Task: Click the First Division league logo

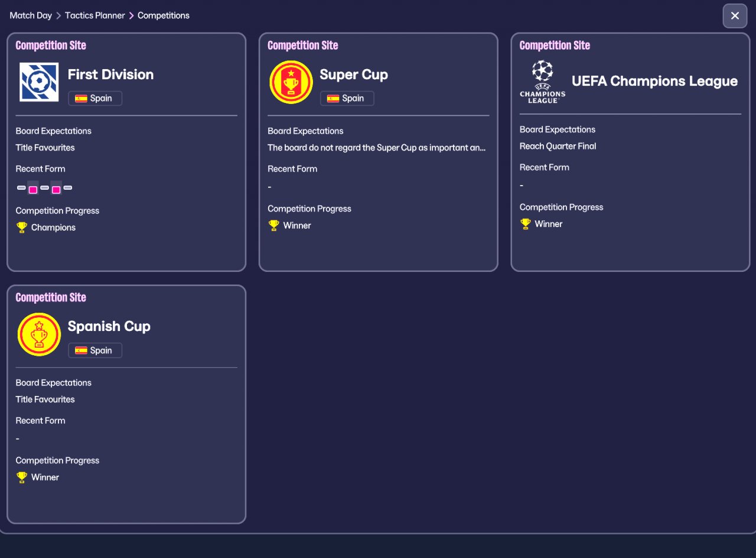Action: tap(39, 82)
